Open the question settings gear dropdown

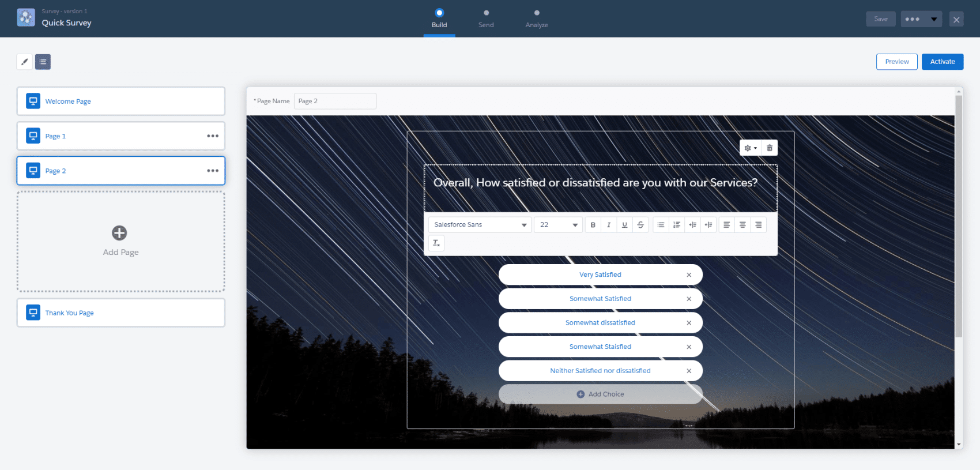point(751,148)
